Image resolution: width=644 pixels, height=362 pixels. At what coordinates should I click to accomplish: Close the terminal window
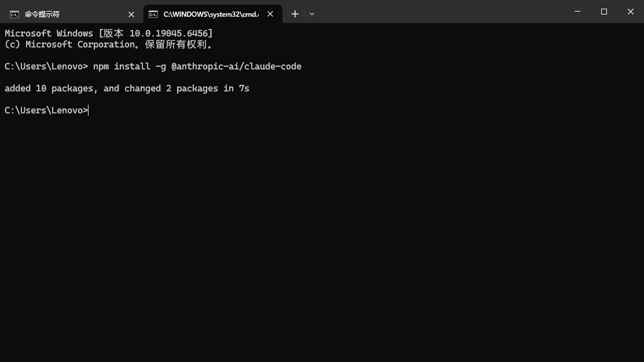tap(631, 12)
